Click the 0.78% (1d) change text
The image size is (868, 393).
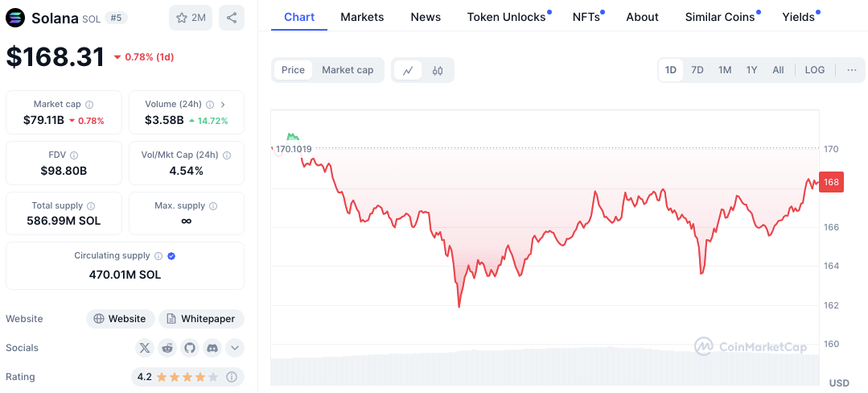point(149,57)
